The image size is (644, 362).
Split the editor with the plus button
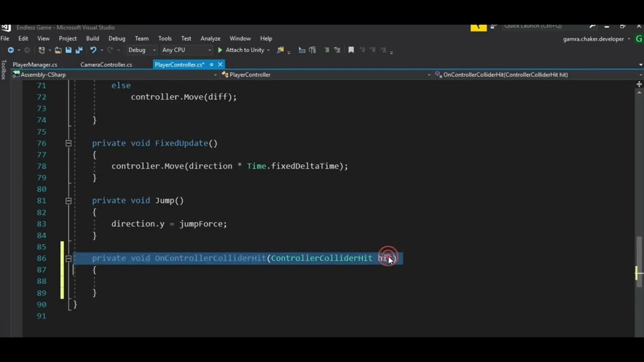(639, 84)
